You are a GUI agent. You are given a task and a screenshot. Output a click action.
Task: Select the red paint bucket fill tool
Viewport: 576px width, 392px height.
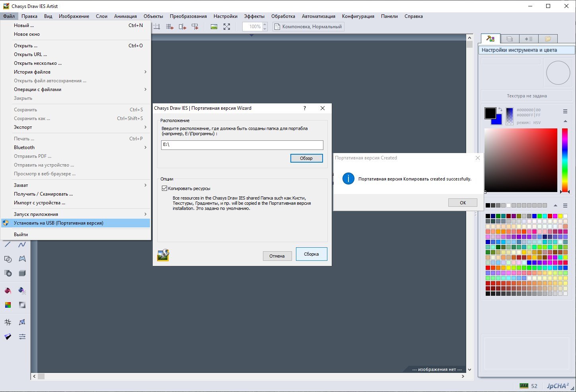coord(8,291)
